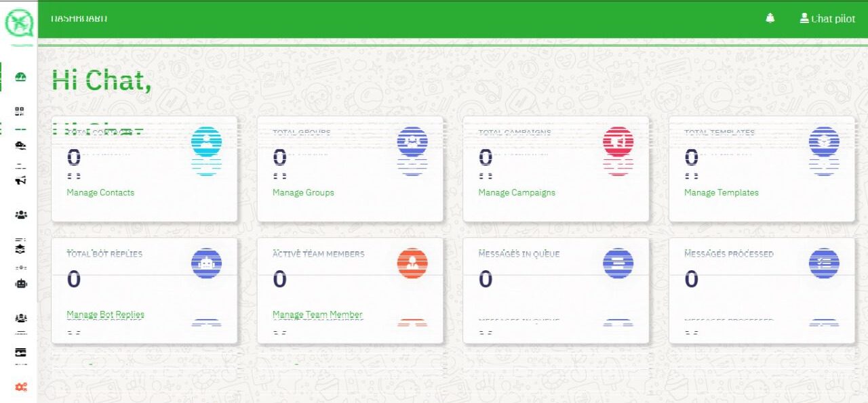Click the Chat Pilot logo

tap(20, 24)
